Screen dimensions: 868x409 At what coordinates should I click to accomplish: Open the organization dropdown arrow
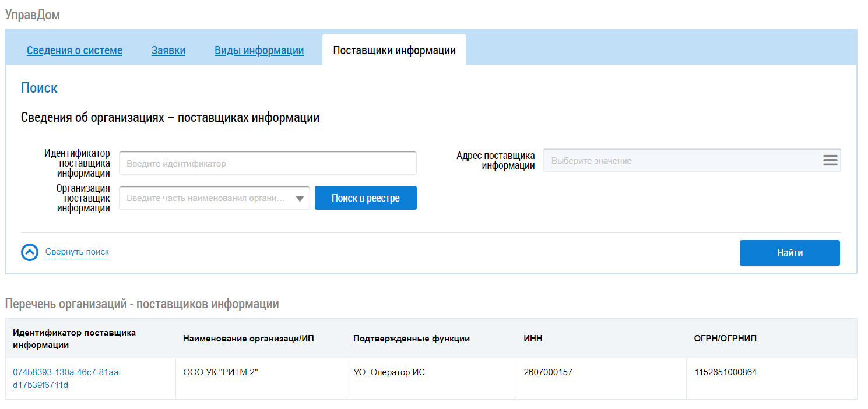(x=300, y=198)
